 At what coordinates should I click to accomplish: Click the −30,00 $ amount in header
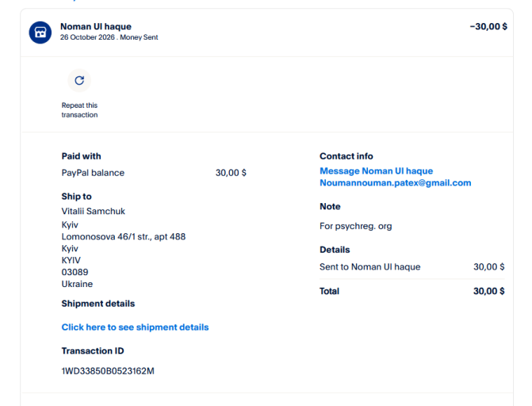488,26
